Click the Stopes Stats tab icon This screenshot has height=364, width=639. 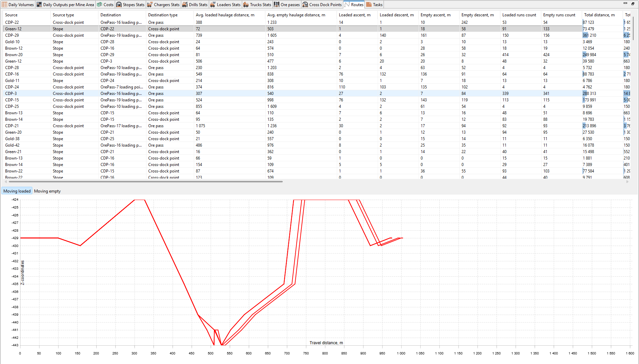point(119,4)
